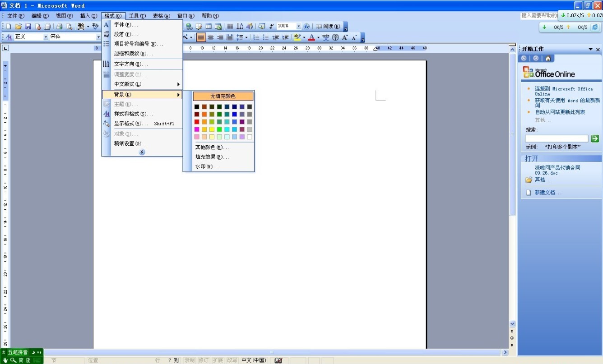Image resolution: width=603 pixels, height=364 pixels.
Task: Open the 100% zoom dropdown
Action: 298,27
